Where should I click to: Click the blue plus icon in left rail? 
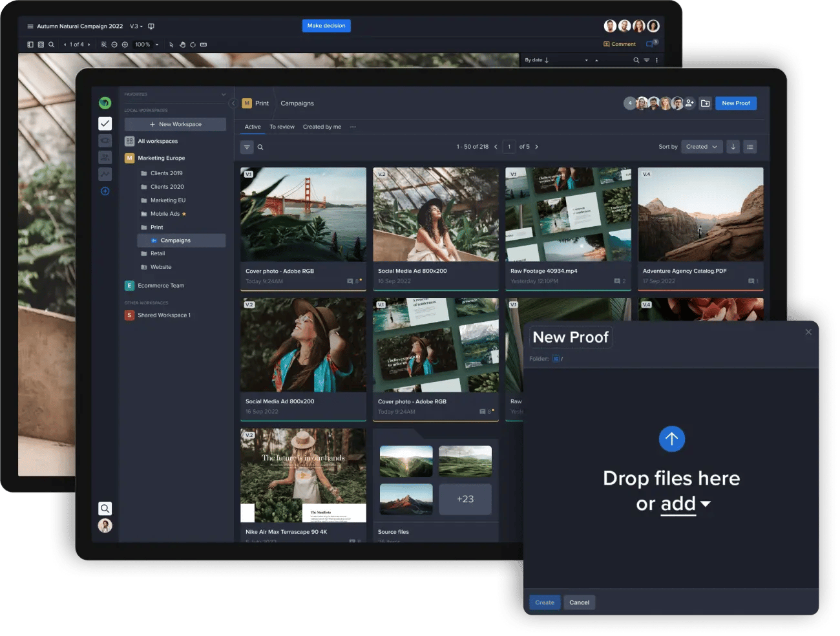[x=105, y=191]
